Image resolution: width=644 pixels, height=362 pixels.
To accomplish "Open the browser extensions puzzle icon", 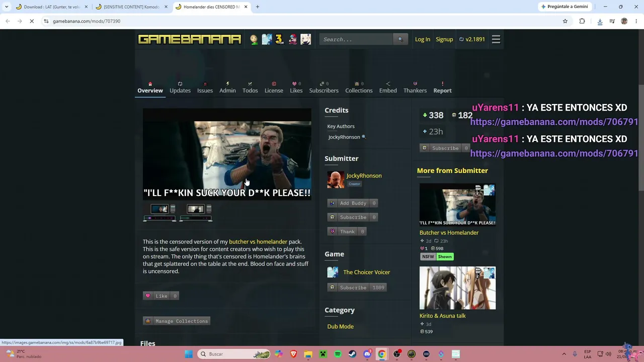I will point(582,21).
